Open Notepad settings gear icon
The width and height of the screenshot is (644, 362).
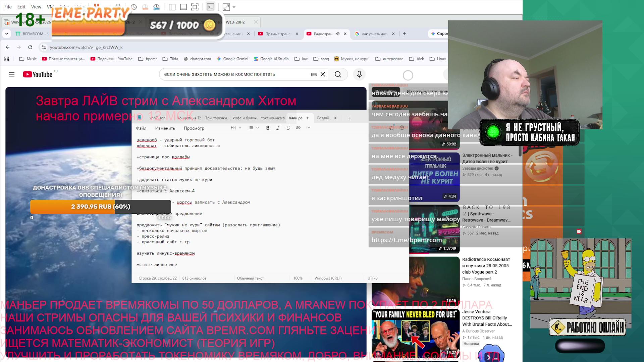pos(402,128)
